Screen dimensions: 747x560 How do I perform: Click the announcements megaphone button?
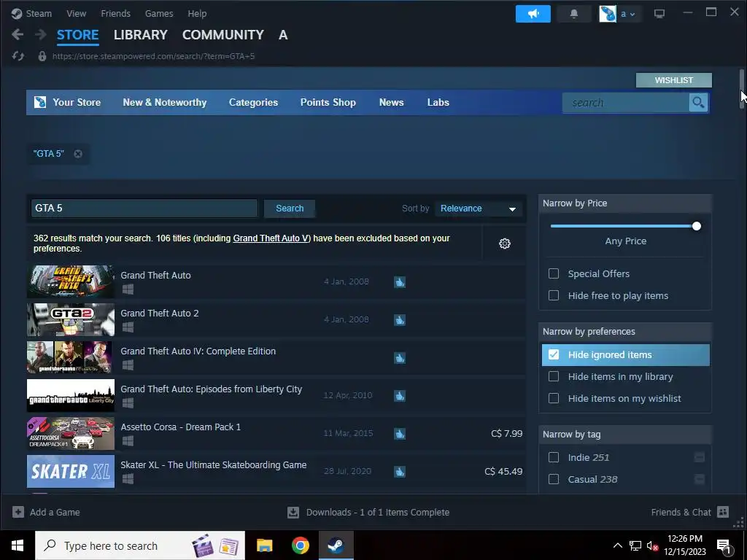click(x=533, y=14)
